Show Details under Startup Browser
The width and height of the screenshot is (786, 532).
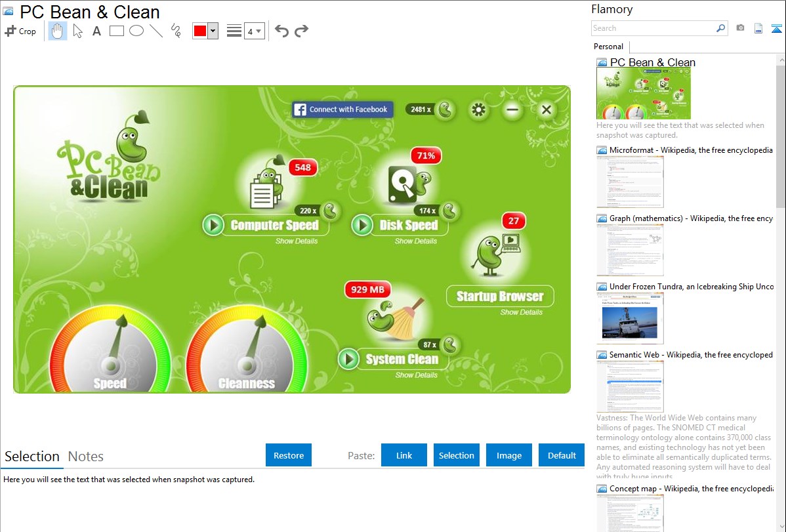pyautogui.click(x=522, y=312)
